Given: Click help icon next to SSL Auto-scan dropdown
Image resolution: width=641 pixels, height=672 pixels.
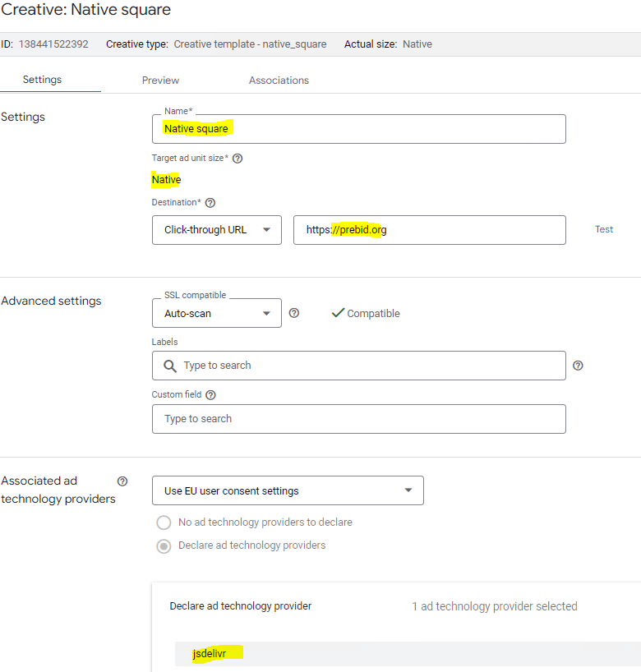Looking at the screenshot, I should 294,313.
